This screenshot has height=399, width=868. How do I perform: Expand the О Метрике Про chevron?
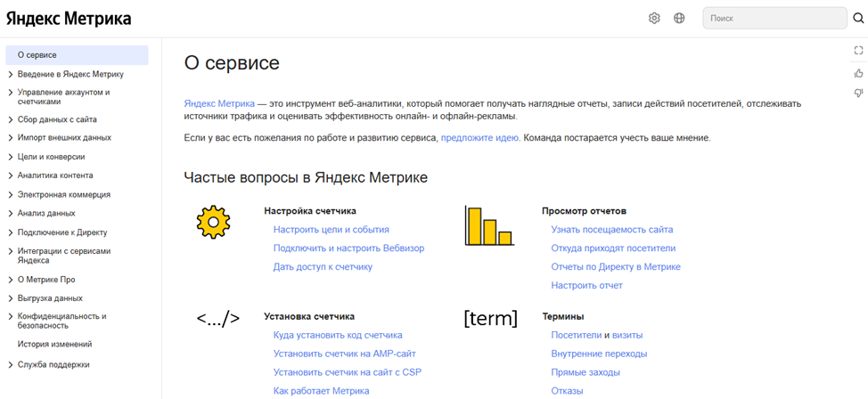pos(11,280)
